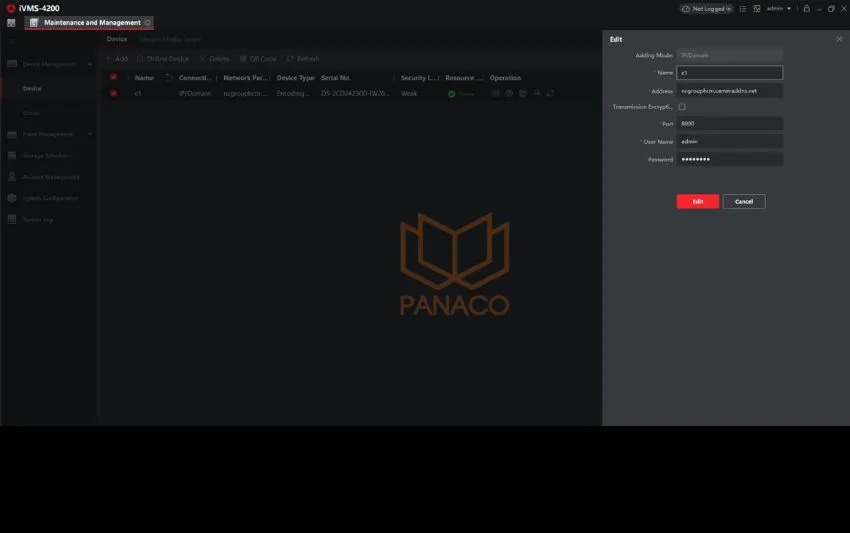Image resolution: width=850 pixels, height=533 pixels.
Task: Uncheck the c1 device row checkbox
Action: (x=114, y=93)
